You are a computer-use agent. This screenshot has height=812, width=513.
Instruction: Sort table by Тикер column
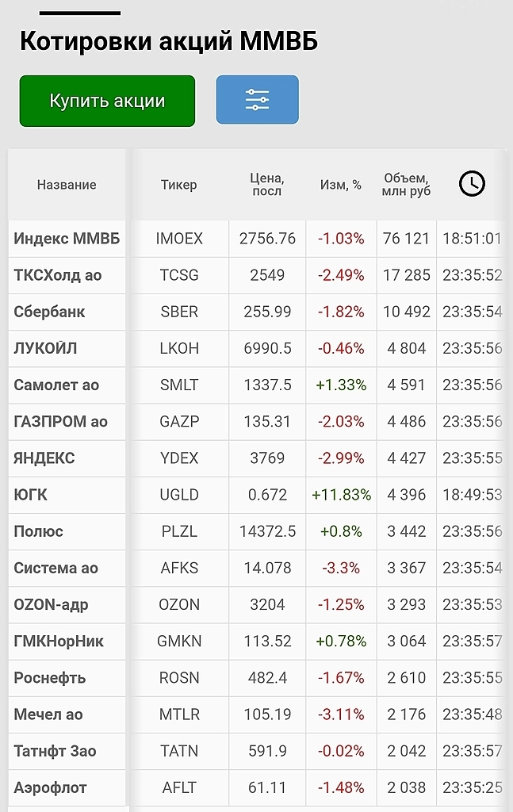point(178,185)
